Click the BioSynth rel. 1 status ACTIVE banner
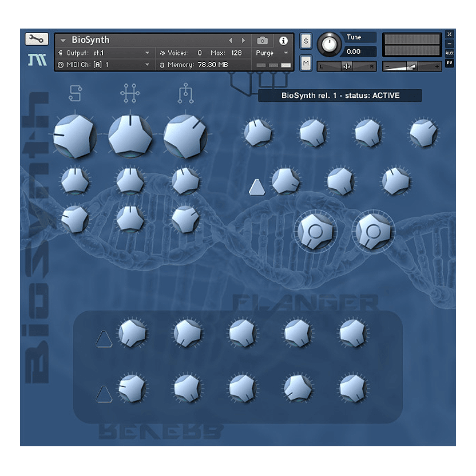Screen dimensions: 476x476 click(x=340, y=96)
